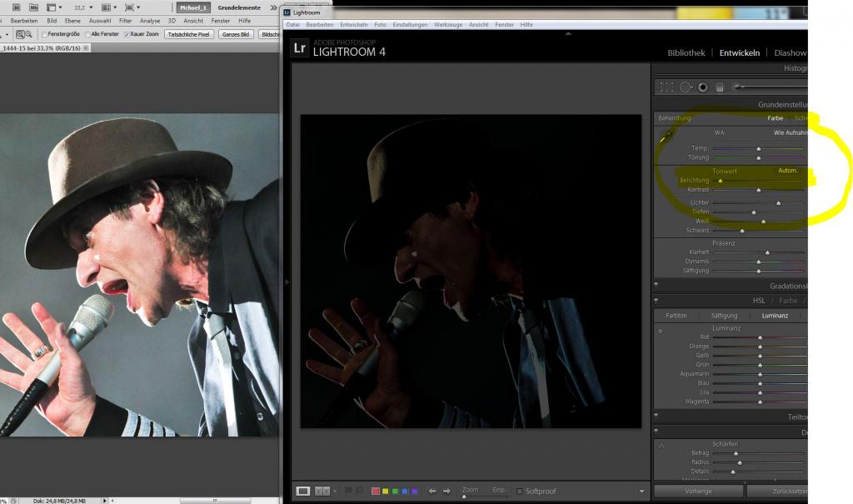This screenshot has width=853, height=504.
Task: Select Lightroom crop overlay tool
Action: (666, 87)
